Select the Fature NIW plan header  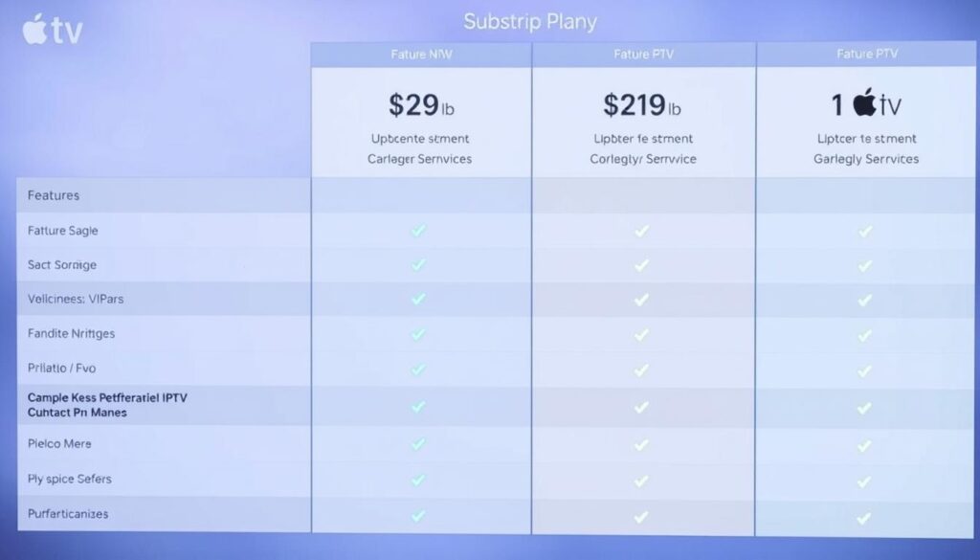(x=421, y=55)
